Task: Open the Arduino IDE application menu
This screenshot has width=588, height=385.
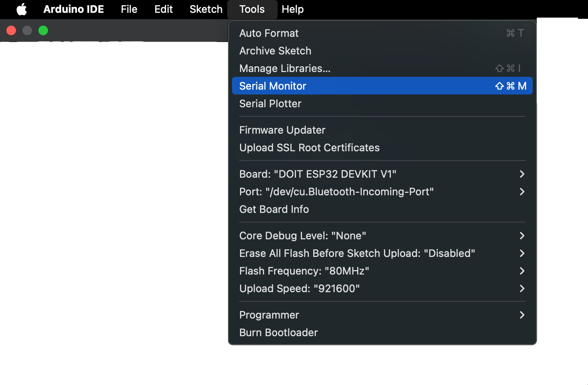Action: [x=74, y=9]
